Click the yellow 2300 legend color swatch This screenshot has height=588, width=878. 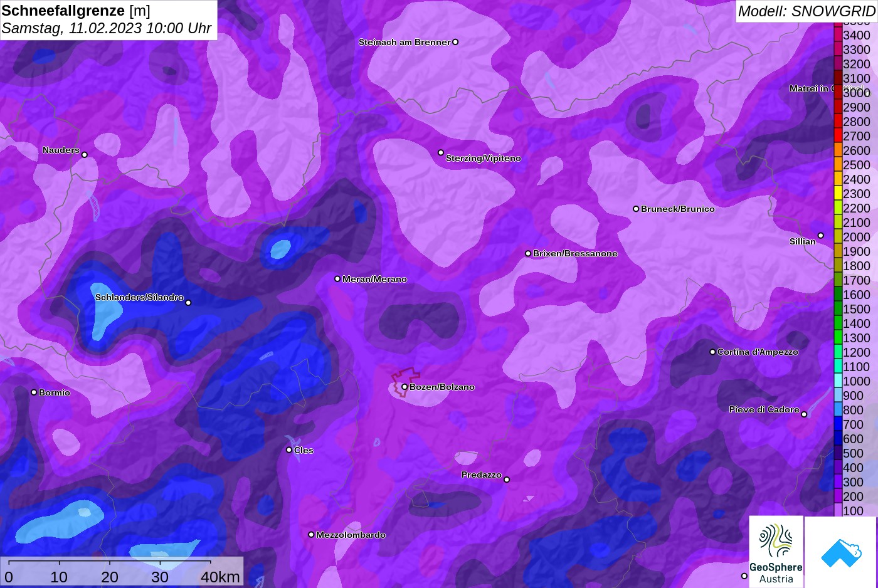pyautogui.click(x=838, y=194)
